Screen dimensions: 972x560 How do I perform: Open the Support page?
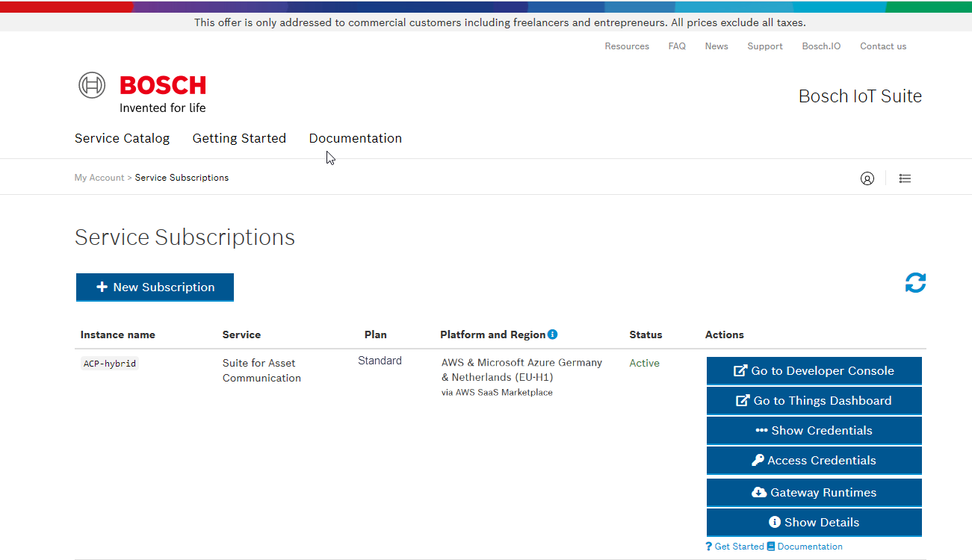click(765, 46)
